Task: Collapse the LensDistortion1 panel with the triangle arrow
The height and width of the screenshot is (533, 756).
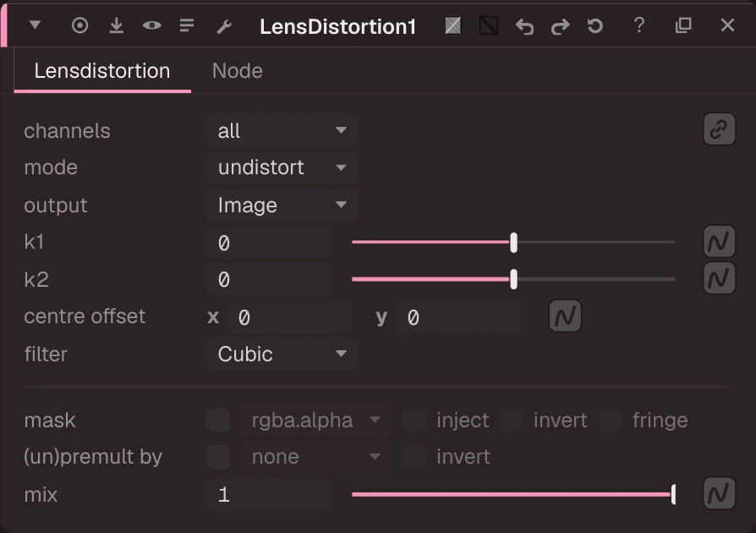Action: pos(35,25)
